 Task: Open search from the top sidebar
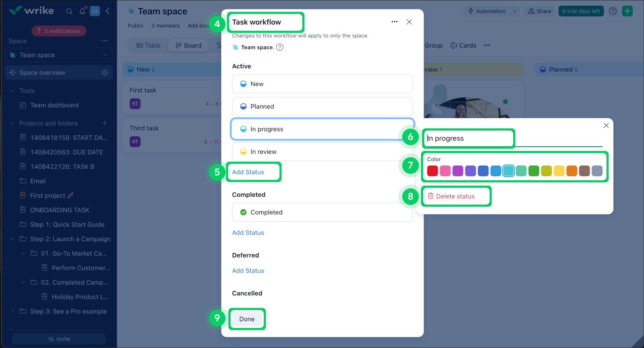69,11
